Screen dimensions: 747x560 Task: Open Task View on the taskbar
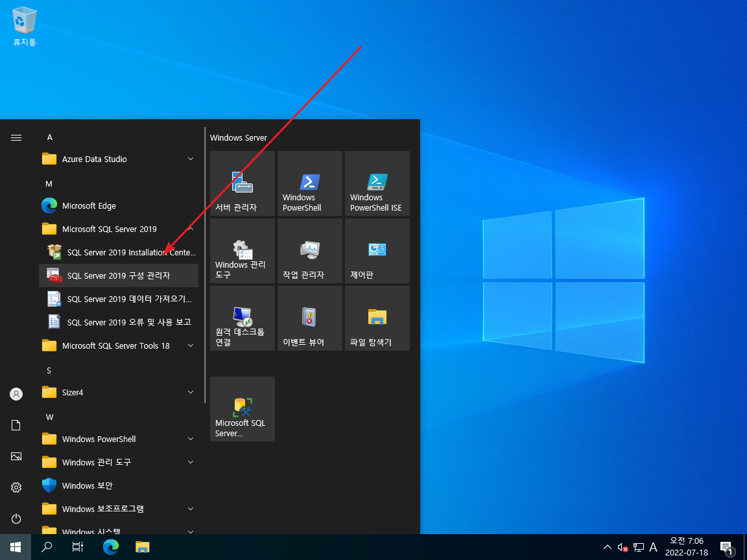[78, 547]
